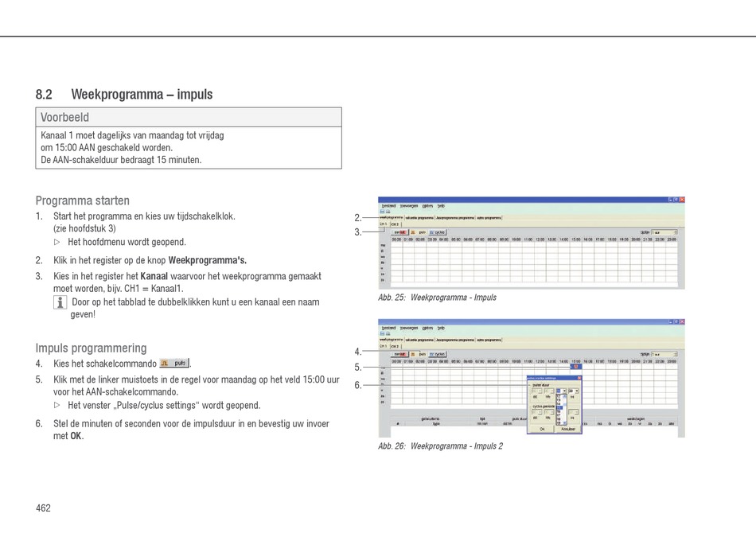Choose the puls switch command in Abb. 25

pos(419,232)
